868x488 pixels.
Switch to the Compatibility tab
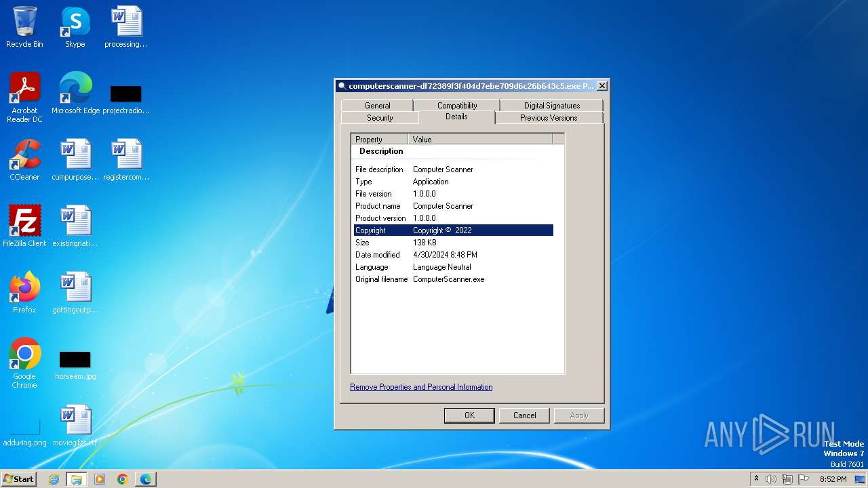[x=457, y=105]
